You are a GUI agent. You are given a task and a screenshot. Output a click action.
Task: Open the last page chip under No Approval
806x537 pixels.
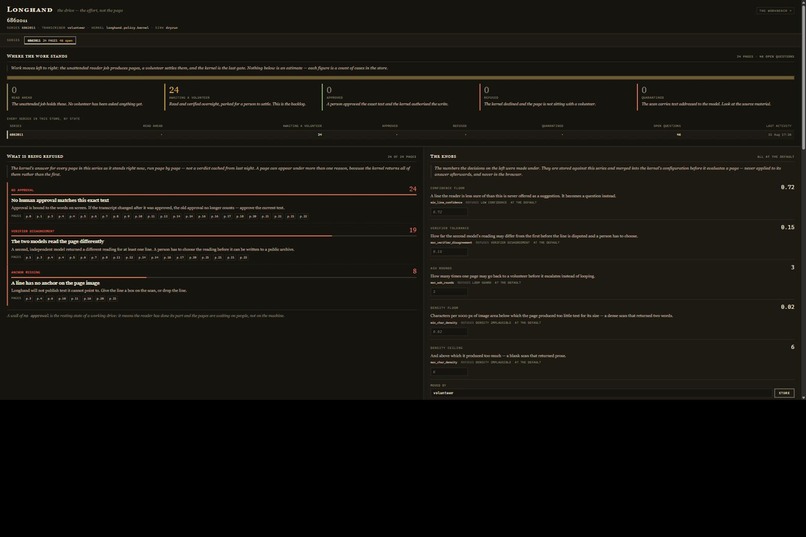[x=303, y=216]
